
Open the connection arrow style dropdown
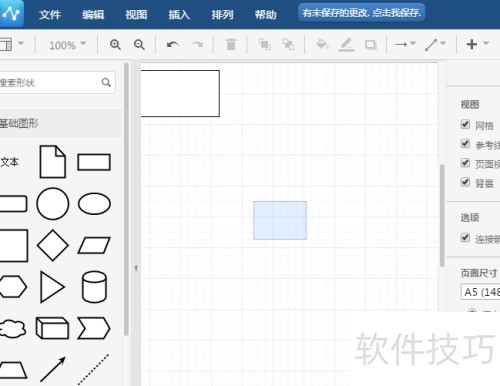[x=405, y=44]
